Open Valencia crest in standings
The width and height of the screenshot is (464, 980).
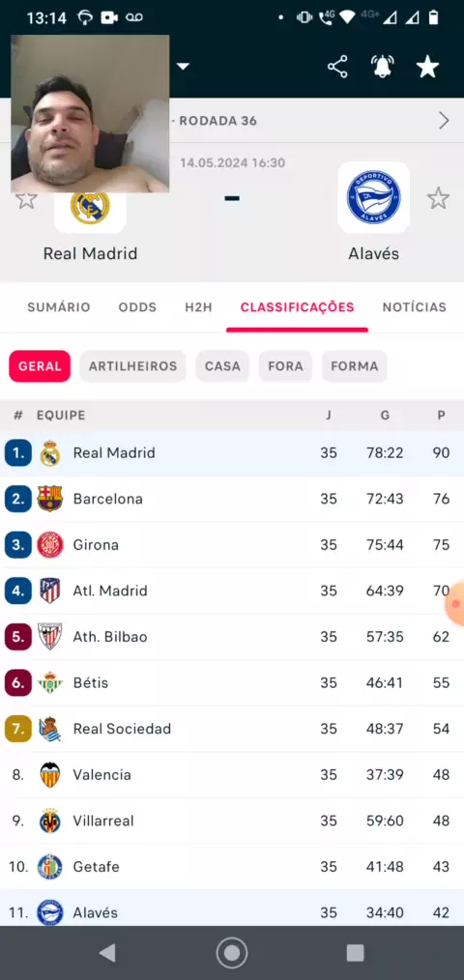pos(50,775)
